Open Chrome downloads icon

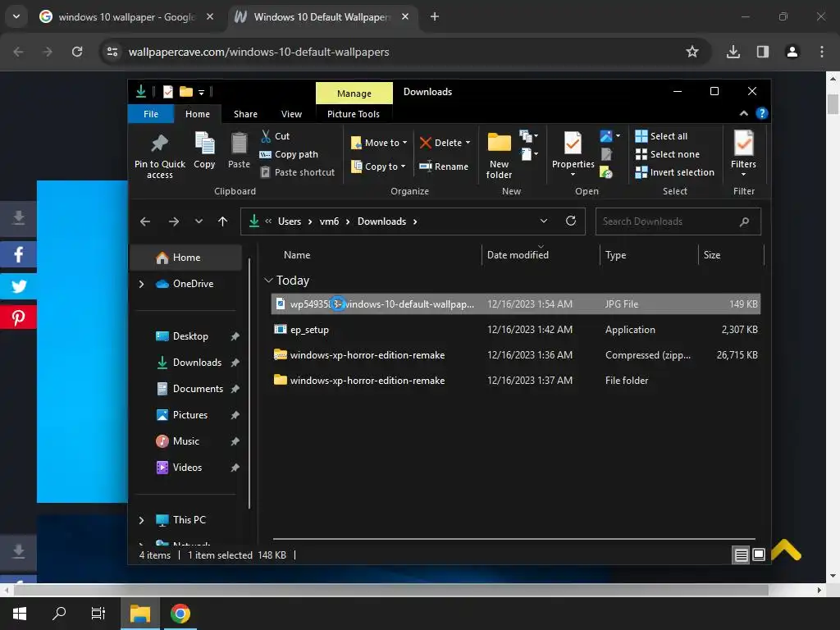click(x=733, y=52)
